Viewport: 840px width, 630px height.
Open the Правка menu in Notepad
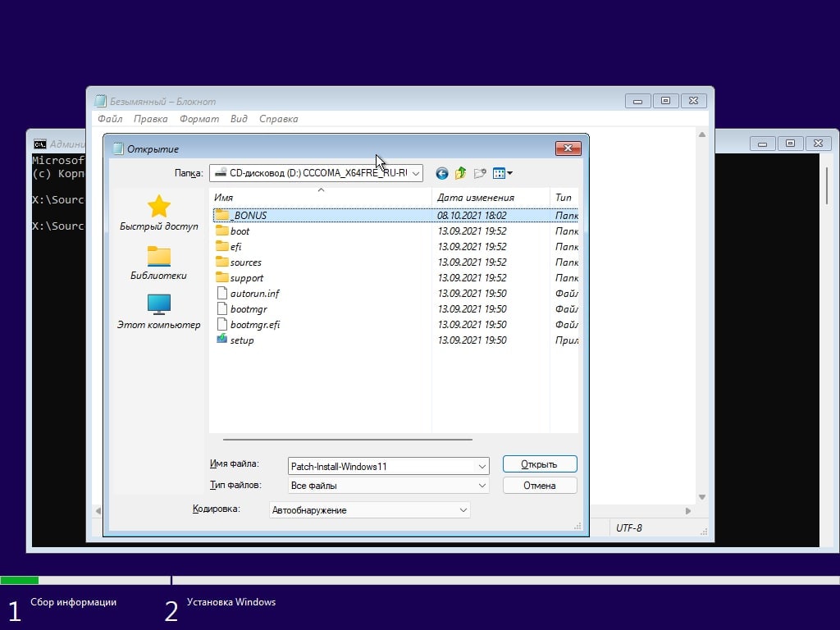click(151, 119)
